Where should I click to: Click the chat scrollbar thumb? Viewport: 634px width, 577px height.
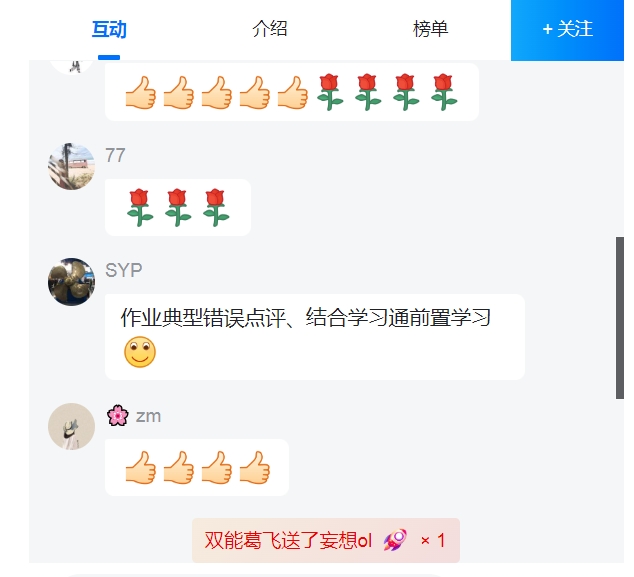point(619,318)
